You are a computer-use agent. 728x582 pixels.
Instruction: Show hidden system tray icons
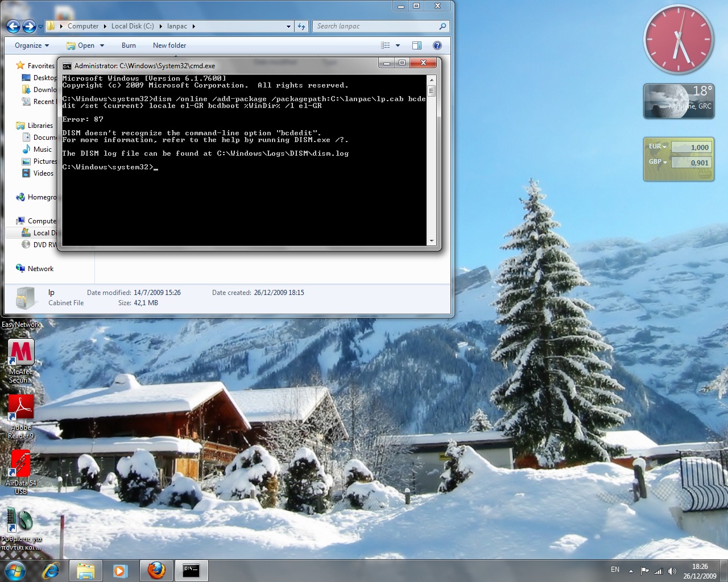pos(630,571)
